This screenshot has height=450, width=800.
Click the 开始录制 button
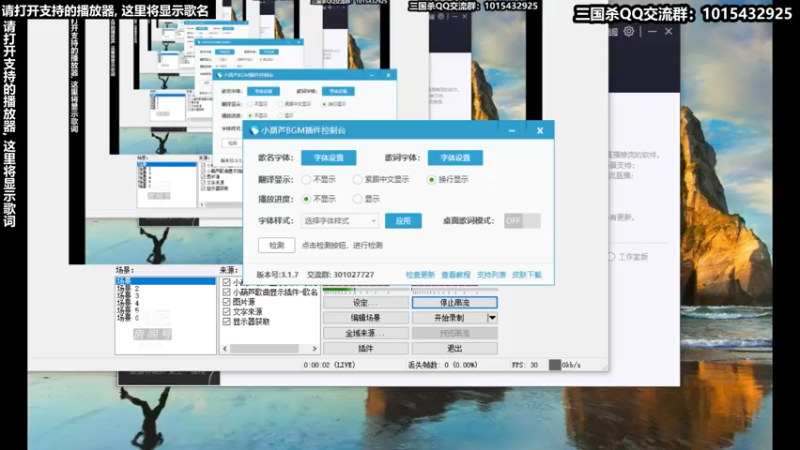[449, 318]
